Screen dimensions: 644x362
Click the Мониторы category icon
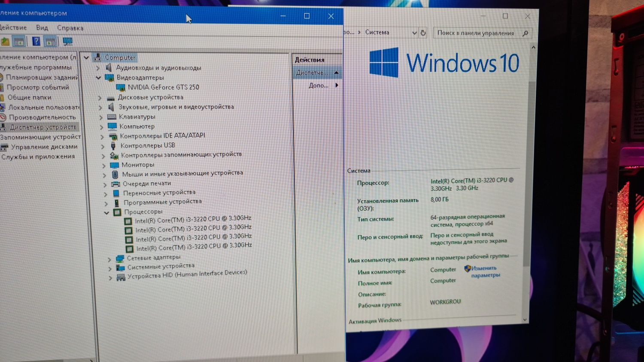114,165
